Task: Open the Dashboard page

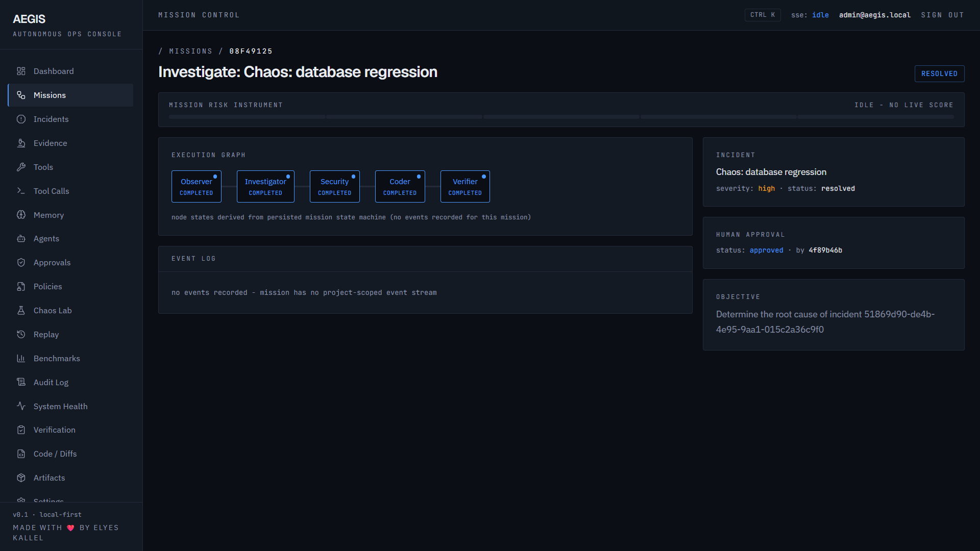Action: click(70, 71)
